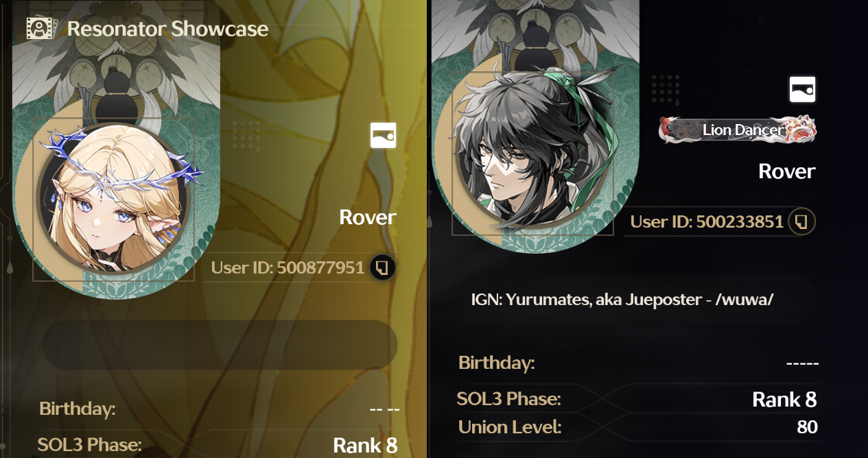Select the blonde elf avatar portrait
Viewport: 868px width, 458px height.
click(115, 200)
